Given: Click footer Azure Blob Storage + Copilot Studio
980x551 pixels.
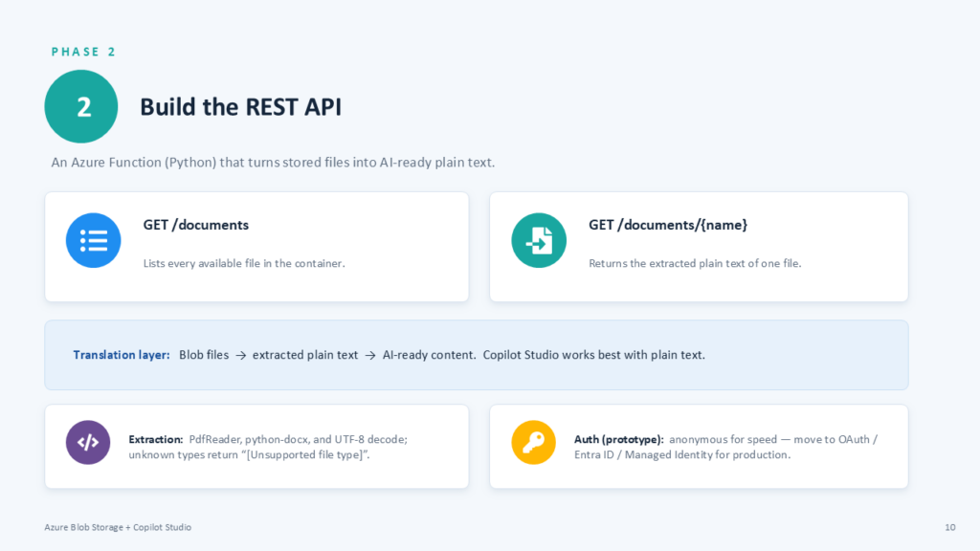Looking at the screenshot, I should pyautogui.click(x=118, y=527).
